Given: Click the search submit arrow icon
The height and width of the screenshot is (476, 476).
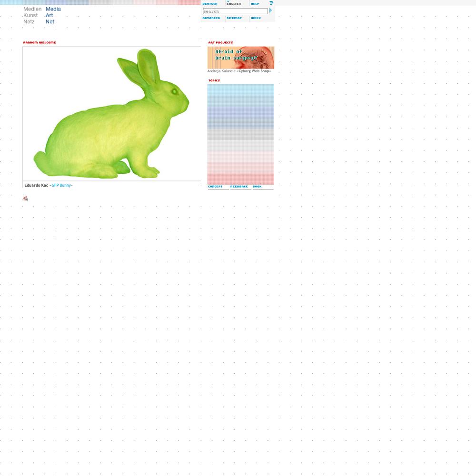Looking at the screenshot, I should coord(270,10).
